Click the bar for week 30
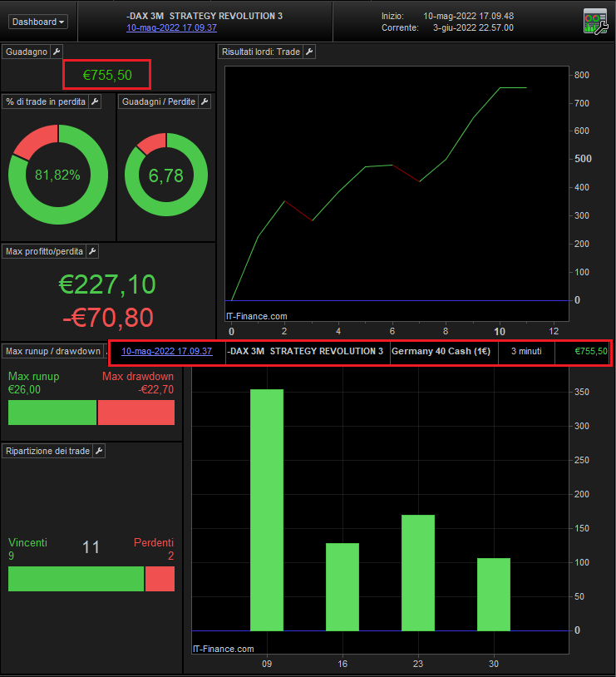The image size is (616, 677). 494,595
